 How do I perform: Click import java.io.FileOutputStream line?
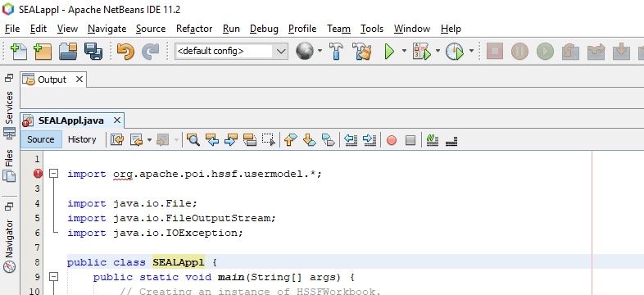click(x=171, y=218)
